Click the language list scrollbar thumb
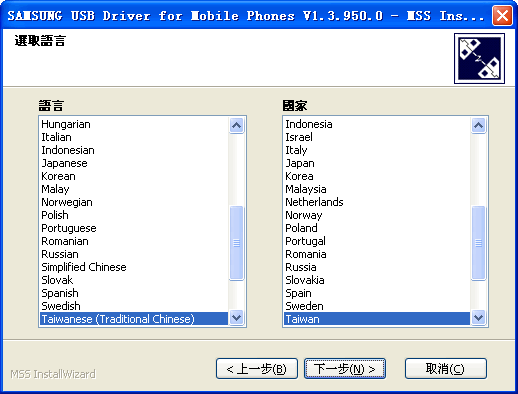 pyautogui.click(x=236, y=243)
